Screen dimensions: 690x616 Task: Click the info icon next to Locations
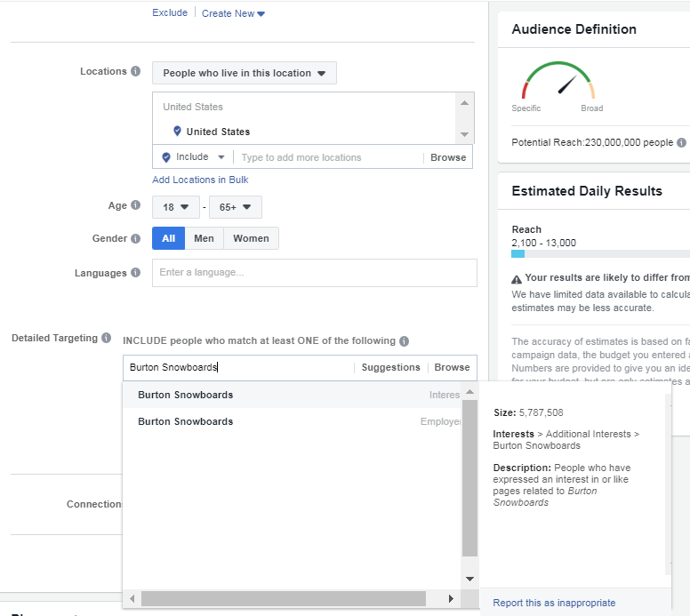tap(136, 71)
